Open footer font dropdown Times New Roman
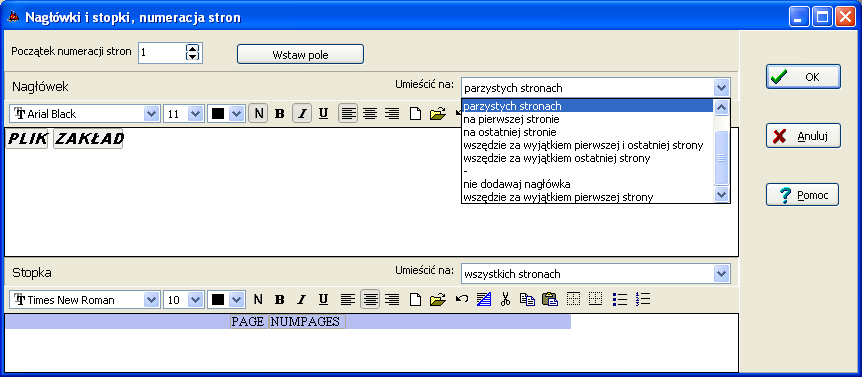This screenshot has height=377, width=862. 151,300
